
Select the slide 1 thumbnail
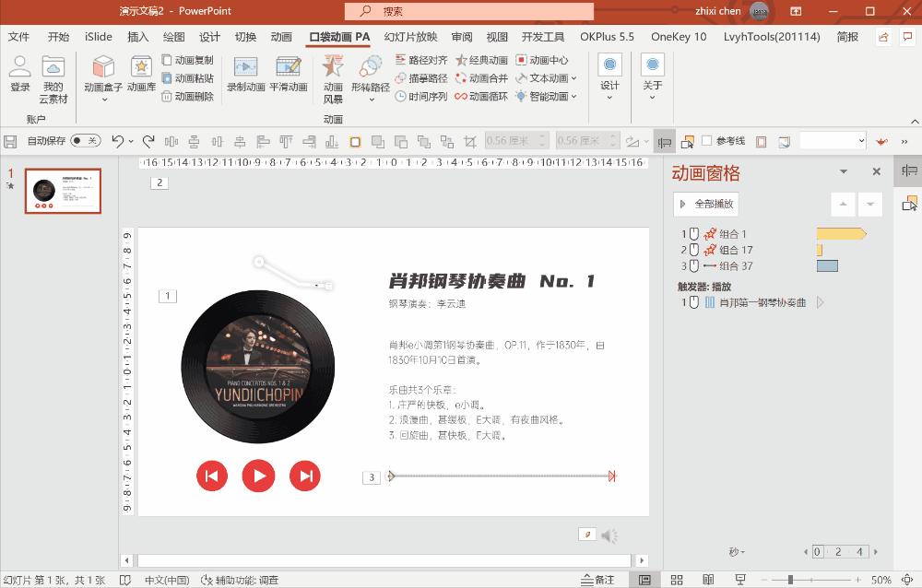pyautogui.click(x=63, y=191)
